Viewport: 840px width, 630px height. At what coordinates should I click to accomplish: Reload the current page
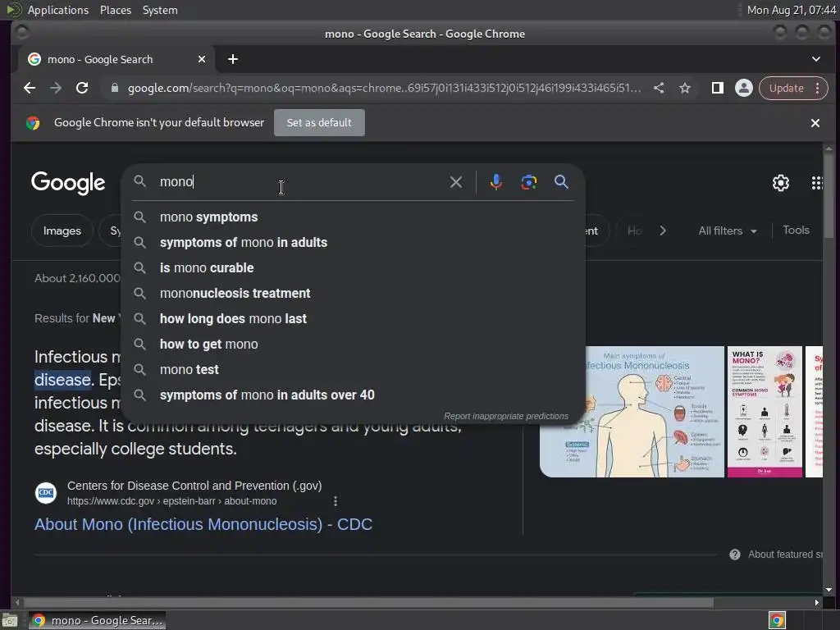tap(82, 88)
